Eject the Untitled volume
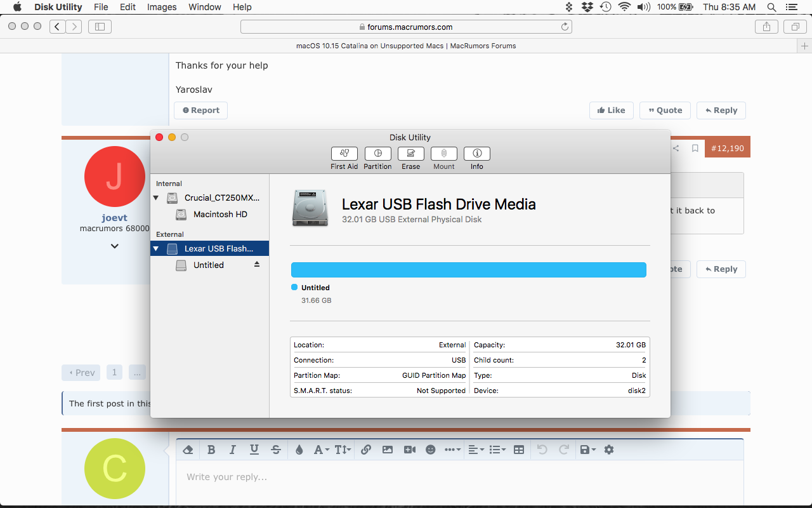812x508 pixels. [257, 264]
